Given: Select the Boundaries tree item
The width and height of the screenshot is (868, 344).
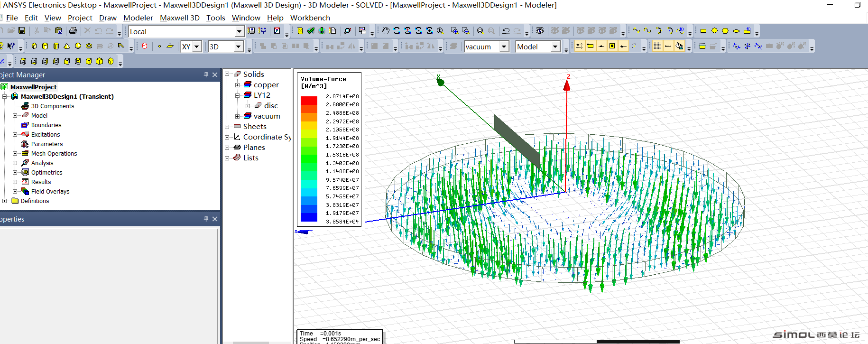Looking at the screenshot, I should [x=46, y=125].
